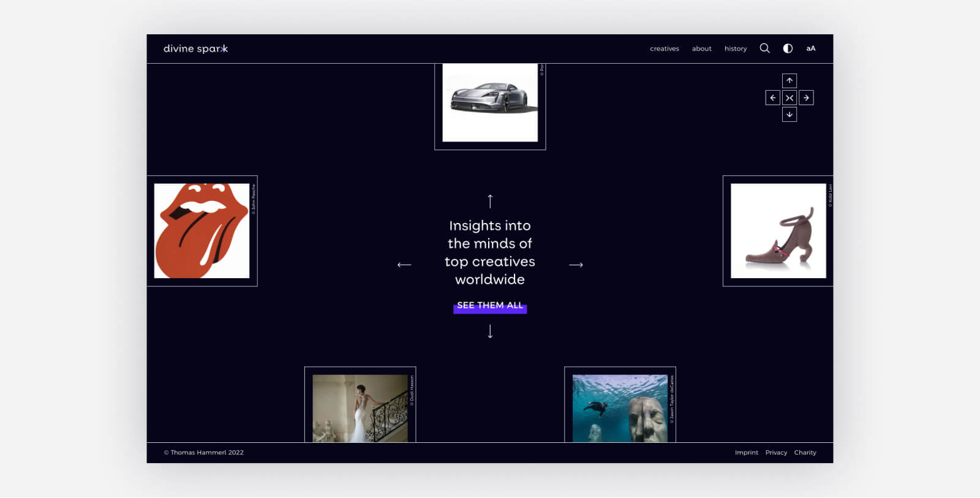The image size is (980, 498).
Task: Open the cat-shaped high heel shoe thumbnail
Action: [x=778, y=231]
